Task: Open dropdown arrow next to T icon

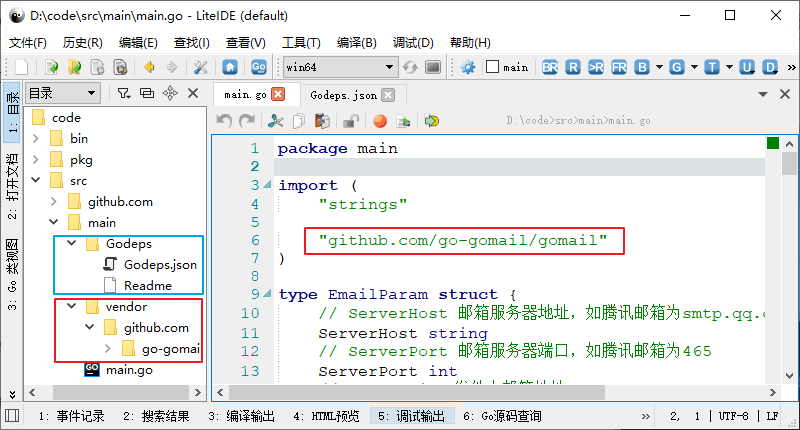Action: [729, 67]
